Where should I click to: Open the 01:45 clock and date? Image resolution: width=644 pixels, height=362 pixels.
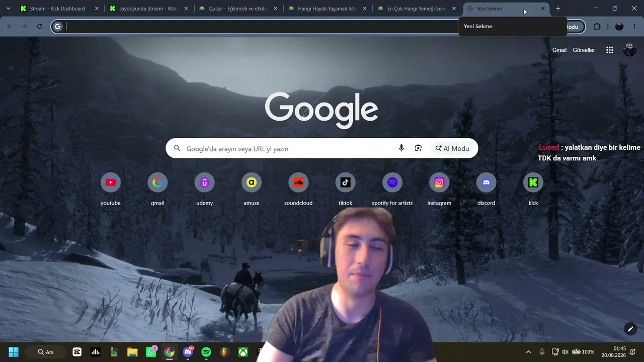(613, 352)
